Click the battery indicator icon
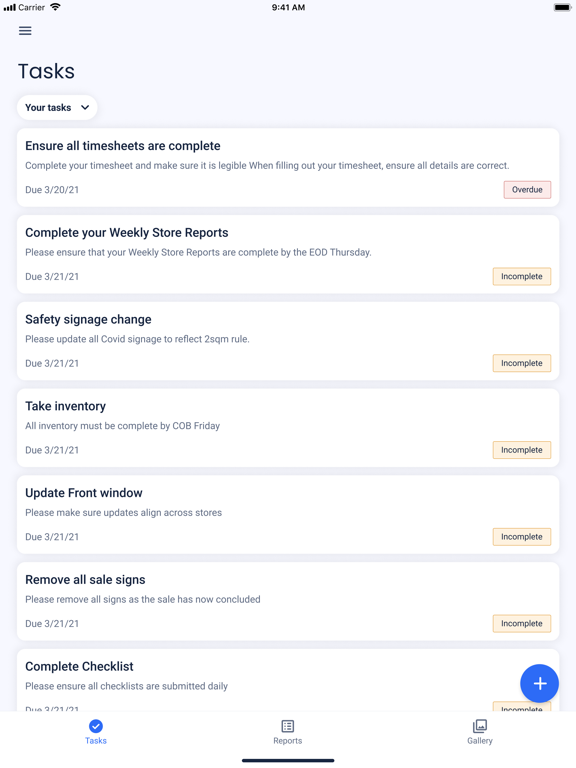The height and width of the screenshot is (768, 576). click(x=562, y=7)
